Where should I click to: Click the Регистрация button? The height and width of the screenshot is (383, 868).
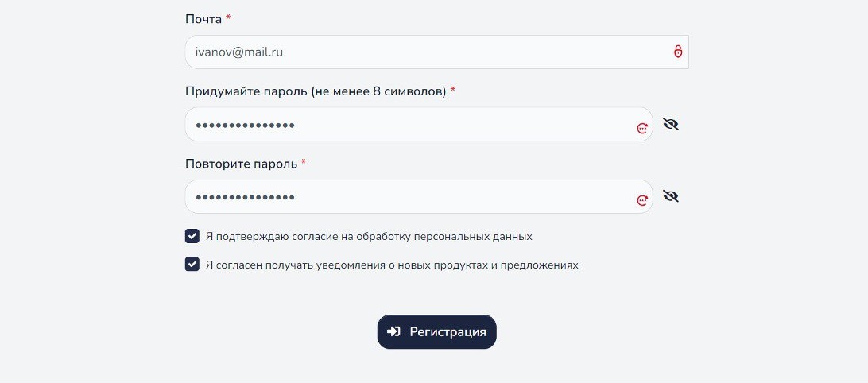pos(436,331)
